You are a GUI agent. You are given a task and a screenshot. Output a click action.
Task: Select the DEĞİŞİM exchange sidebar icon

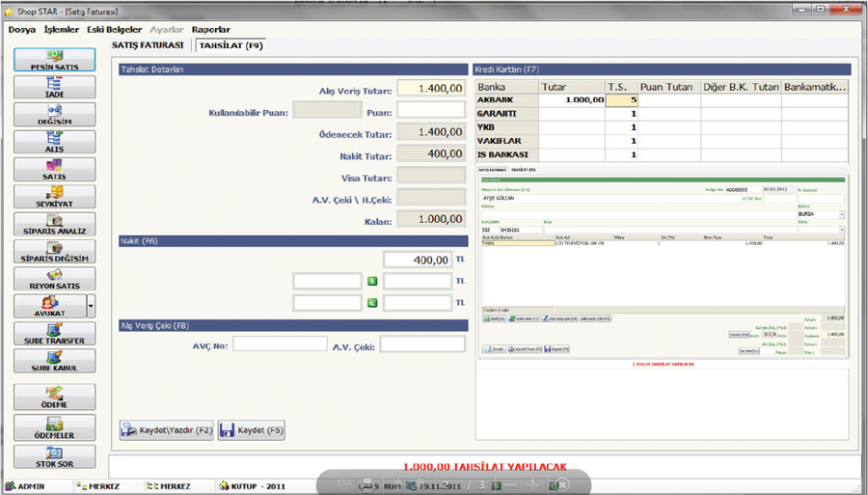tap(54, 115)
